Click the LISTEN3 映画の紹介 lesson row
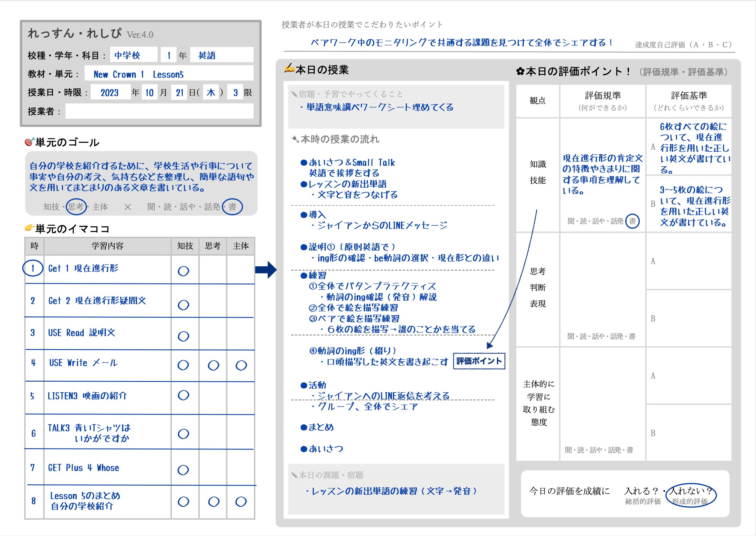Viewport: 756px width, 536px height. click(139, 397)
